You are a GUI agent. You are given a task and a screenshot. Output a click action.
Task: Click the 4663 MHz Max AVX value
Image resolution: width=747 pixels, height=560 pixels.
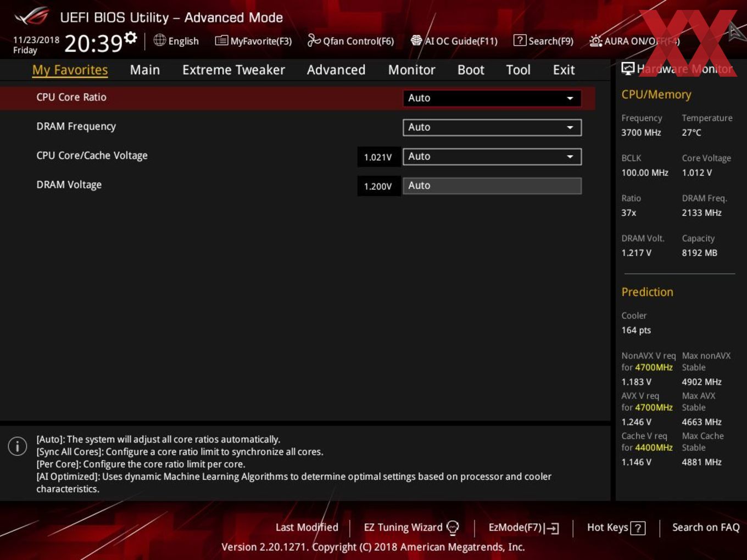coord(701,422)
